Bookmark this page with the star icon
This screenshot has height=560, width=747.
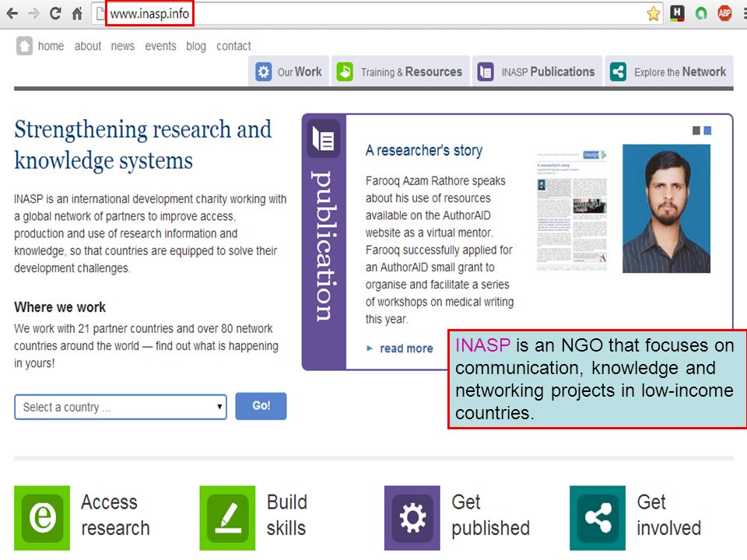point(653,13)
